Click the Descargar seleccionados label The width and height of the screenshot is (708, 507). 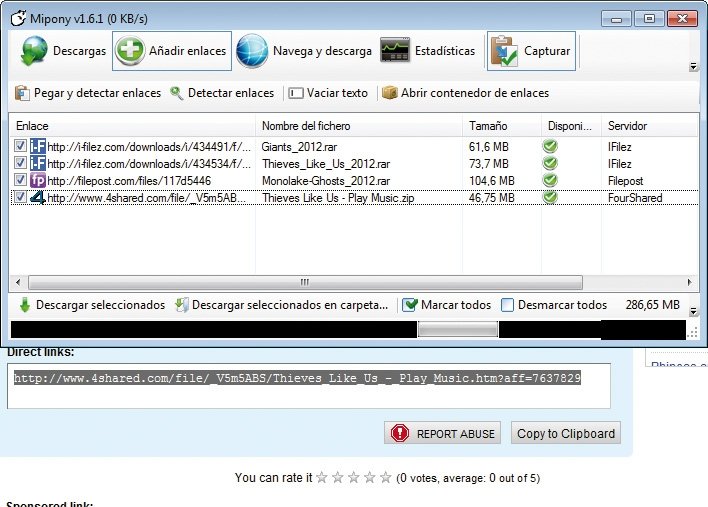pyautogui.click(x=101, y=305)
